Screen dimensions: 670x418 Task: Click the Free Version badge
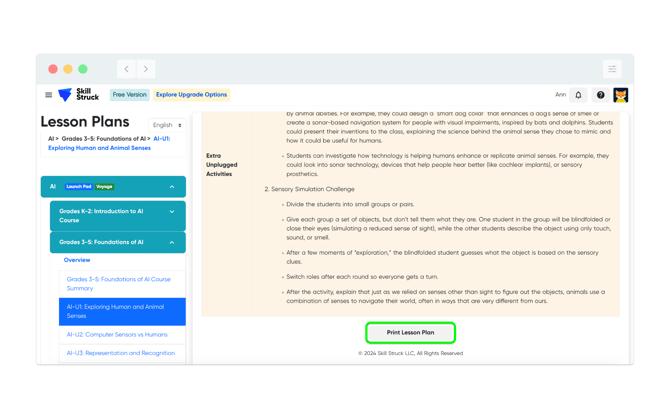coord(129,95)
